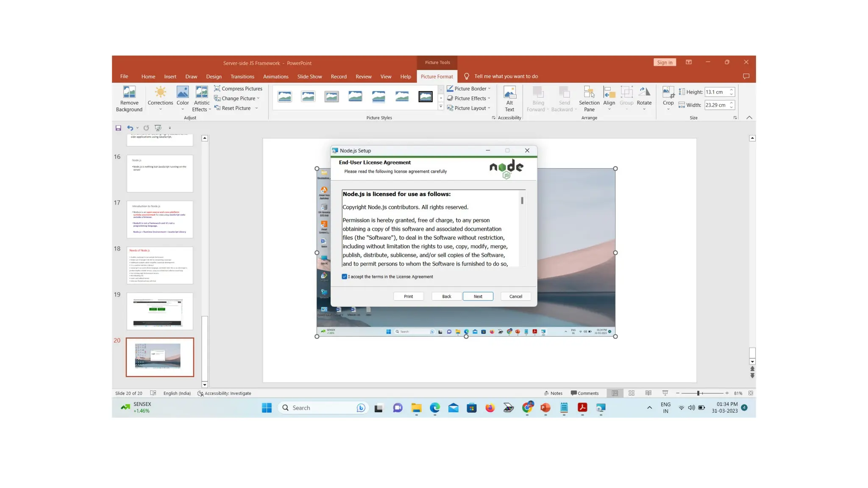868x488 pixels.
Task: Select slide 17 thumbnail
Action: (x=160, y=219)
